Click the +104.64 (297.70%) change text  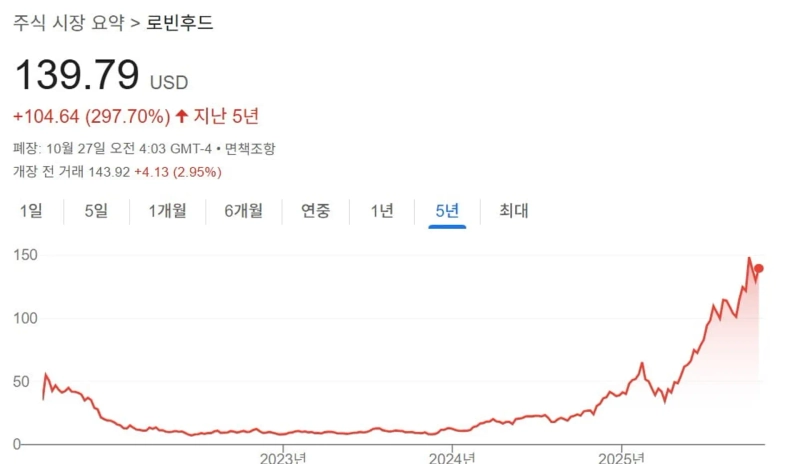(x=91, y=116)
